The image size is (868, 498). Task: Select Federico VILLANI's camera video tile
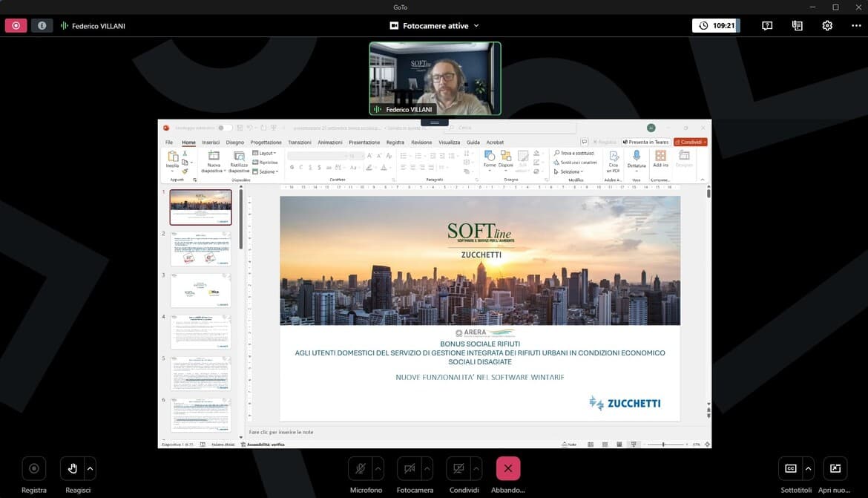pos(435,79)
